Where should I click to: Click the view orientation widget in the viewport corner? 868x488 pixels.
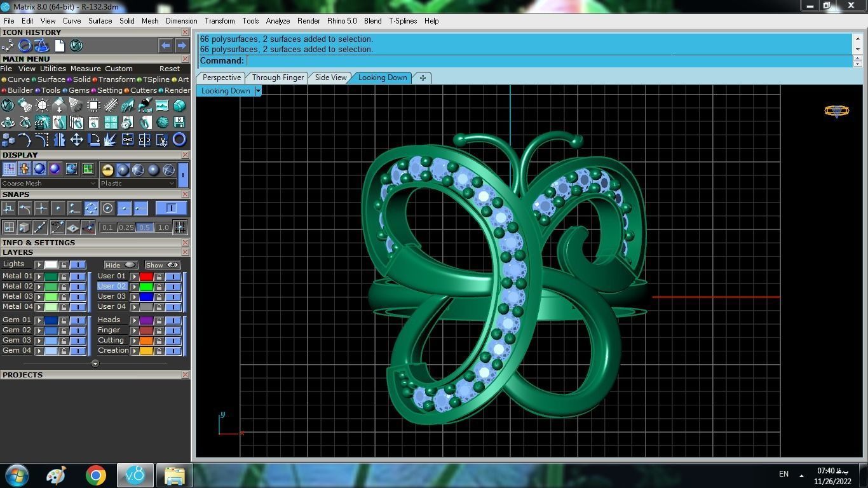click(x=836, y=111)
